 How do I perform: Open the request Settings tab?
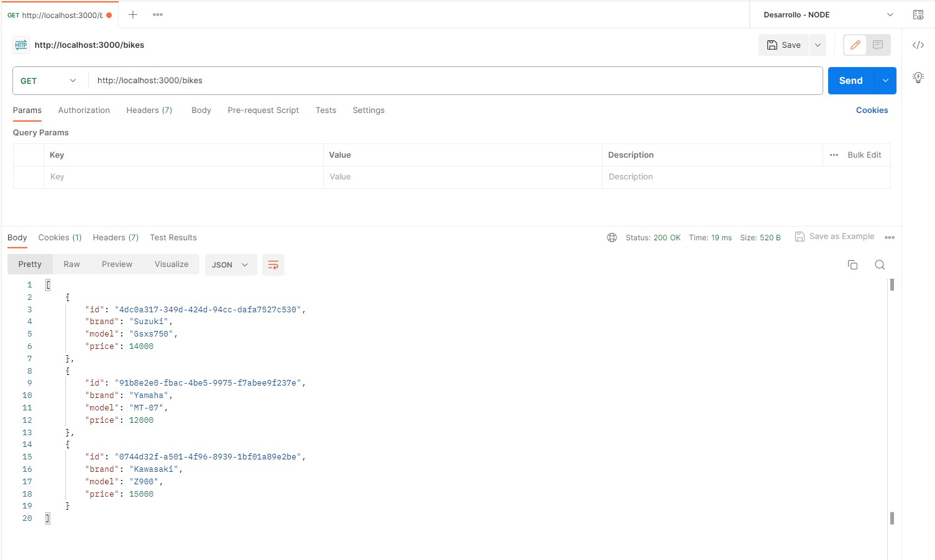[368, 110]
